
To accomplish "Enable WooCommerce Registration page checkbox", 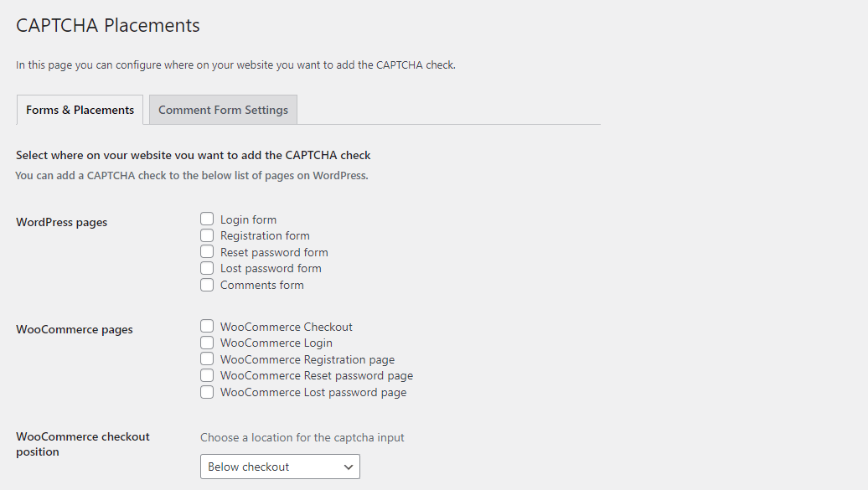I will tap(207, 358).
